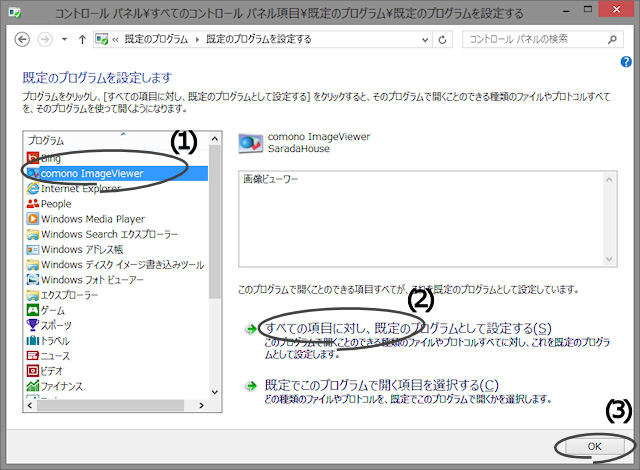The image size is (640, 470).
Task: Focus the control panel search box
Action: [x=542, y=39]
